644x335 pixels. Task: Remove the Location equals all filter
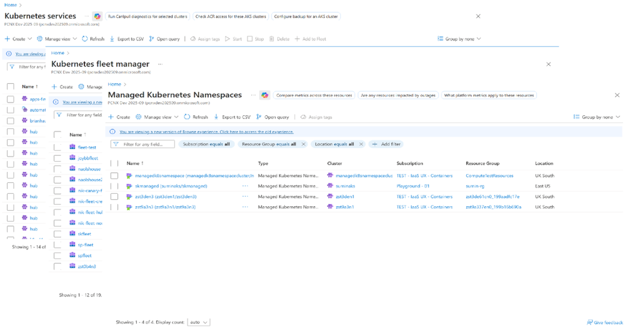361,144
